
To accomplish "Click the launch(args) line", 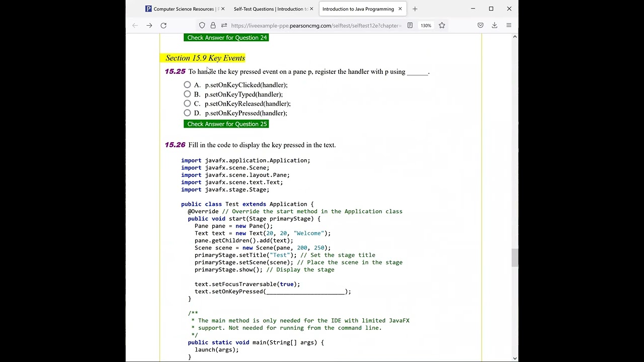I will pyautogui.click(x=217, y=350).
